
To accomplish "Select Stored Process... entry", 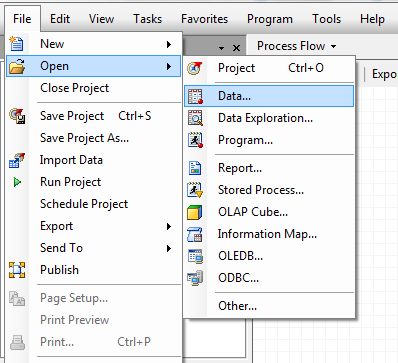I will (x=269, y=190).
